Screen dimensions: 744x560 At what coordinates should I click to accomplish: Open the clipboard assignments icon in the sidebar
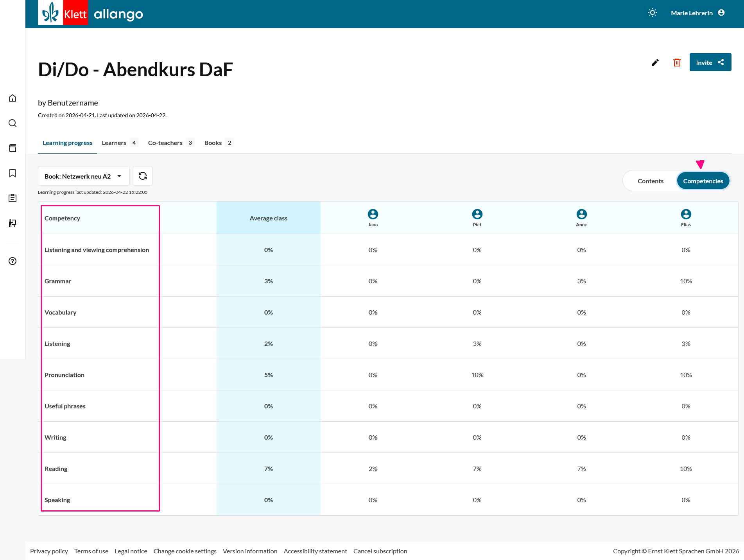tap(13, 198)
